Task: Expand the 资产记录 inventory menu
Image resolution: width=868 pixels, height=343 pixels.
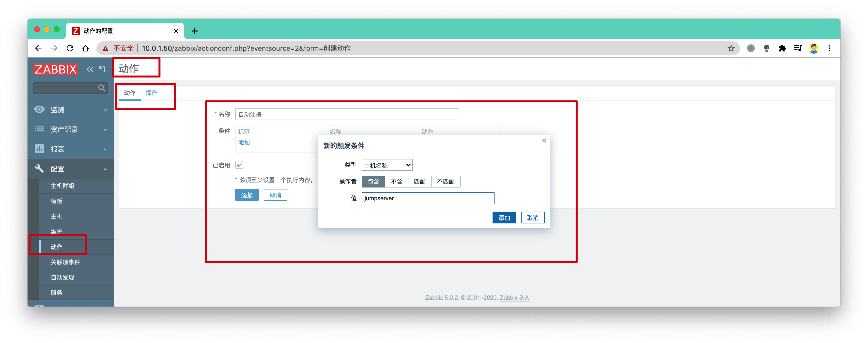Action: pos(70,129)
